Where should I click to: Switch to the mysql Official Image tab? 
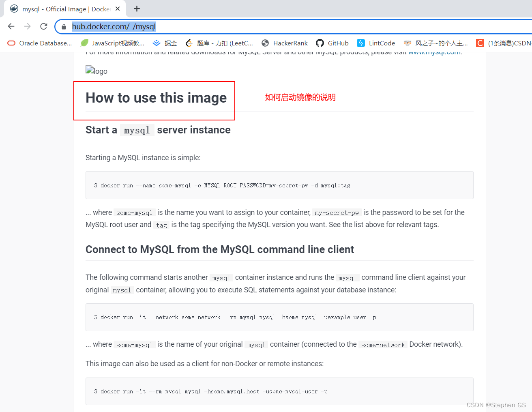pyautogui.click(x=65, y=9)
